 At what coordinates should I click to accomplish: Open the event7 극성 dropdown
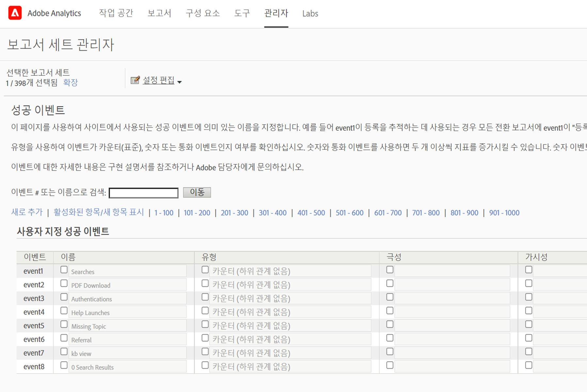tap(452, 353)
